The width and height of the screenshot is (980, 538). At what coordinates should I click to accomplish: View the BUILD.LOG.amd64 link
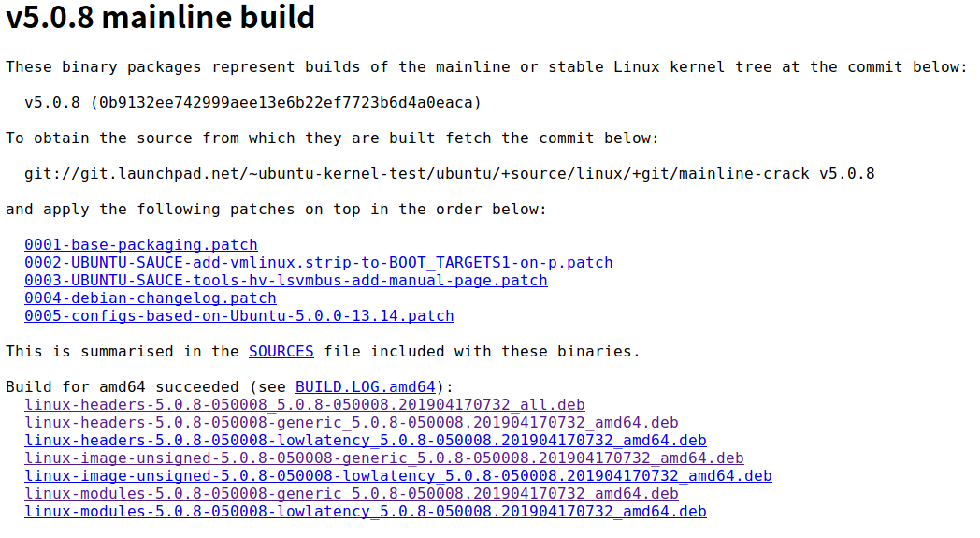[365, 387]
